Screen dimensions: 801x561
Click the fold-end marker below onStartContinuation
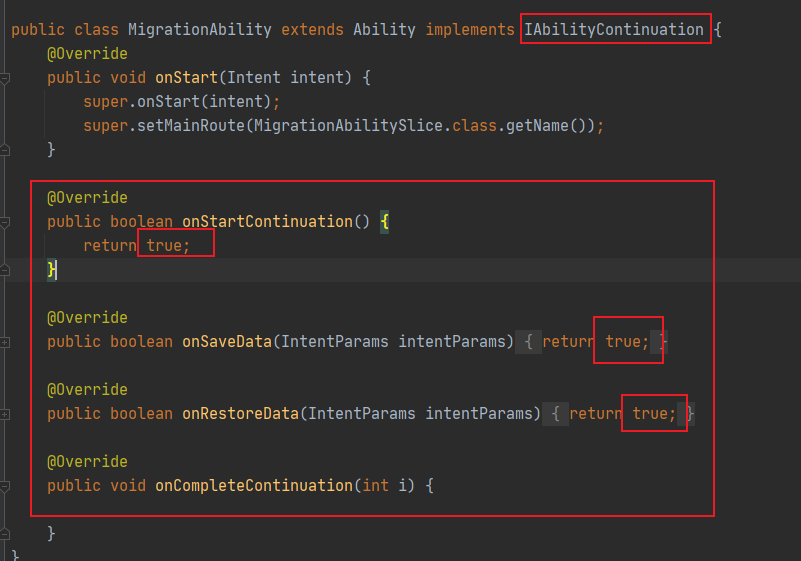4,270
